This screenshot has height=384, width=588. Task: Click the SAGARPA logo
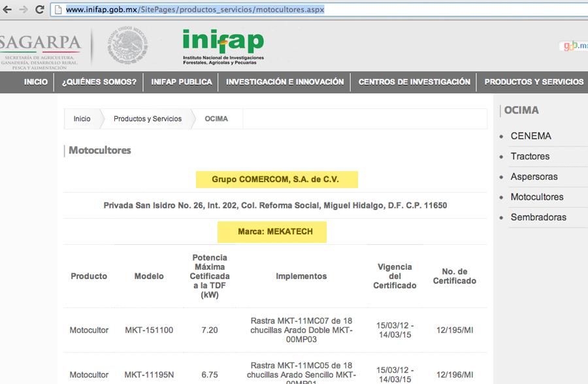point(40,52)
